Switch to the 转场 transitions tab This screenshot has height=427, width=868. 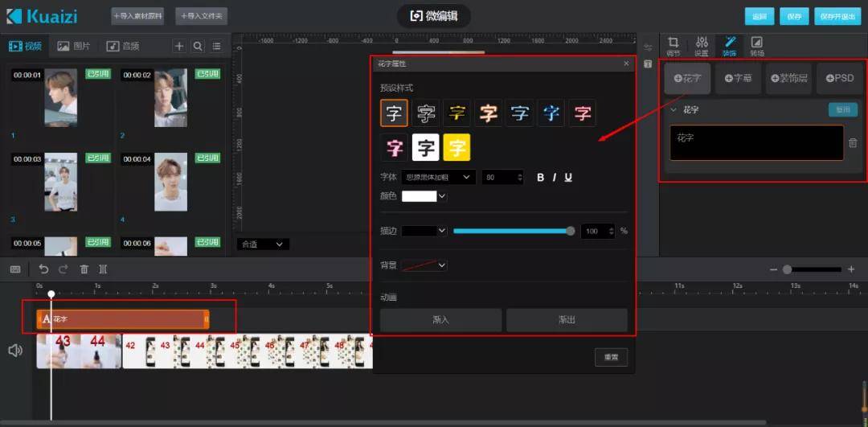(757, 47)
